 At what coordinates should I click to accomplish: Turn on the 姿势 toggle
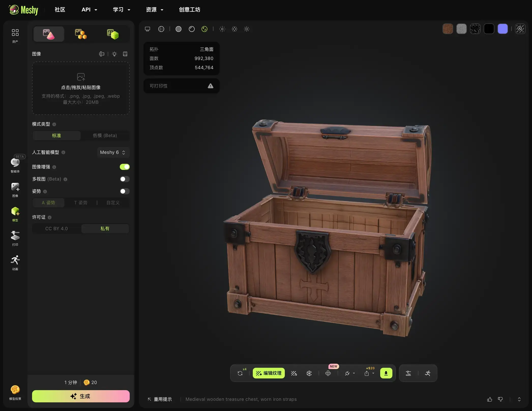point(125,191)
